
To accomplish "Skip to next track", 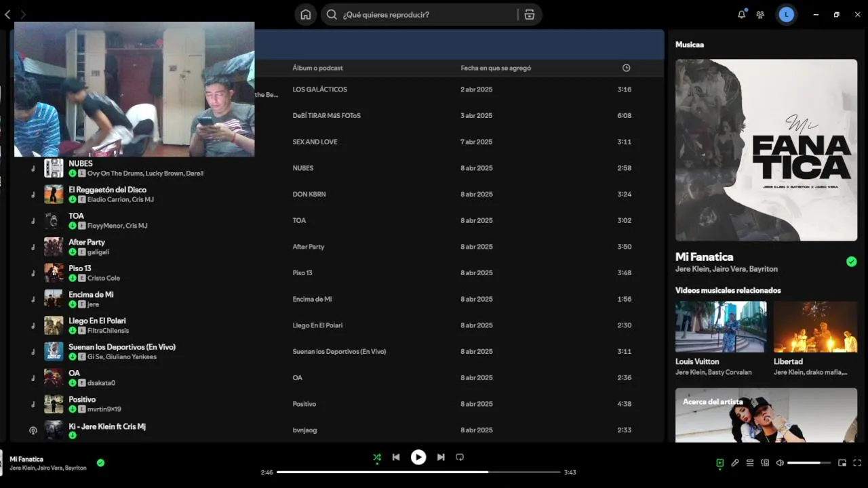I will tap(441, 457).
